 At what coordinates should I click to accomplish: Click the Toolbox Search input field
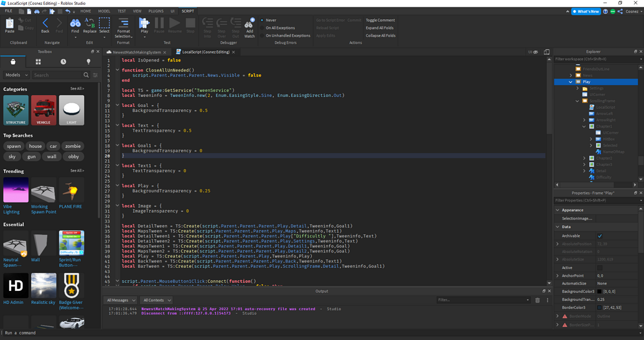[57, 75]
